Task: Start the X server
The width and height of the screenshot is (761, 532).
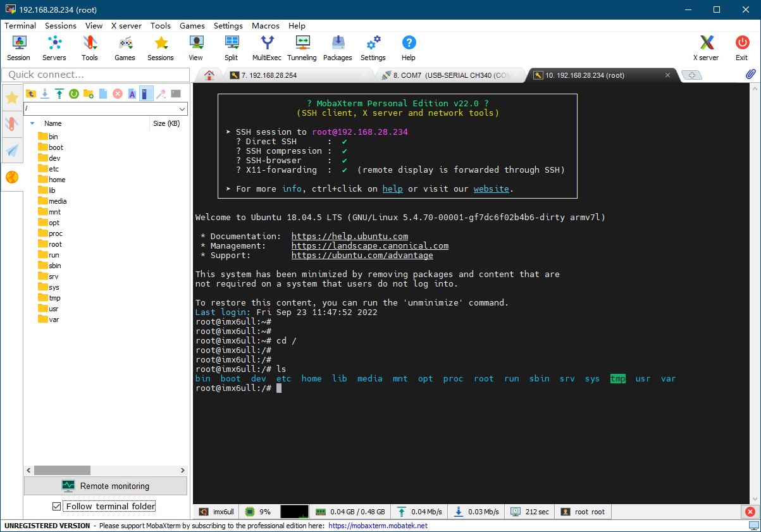Action: point(706,48)
